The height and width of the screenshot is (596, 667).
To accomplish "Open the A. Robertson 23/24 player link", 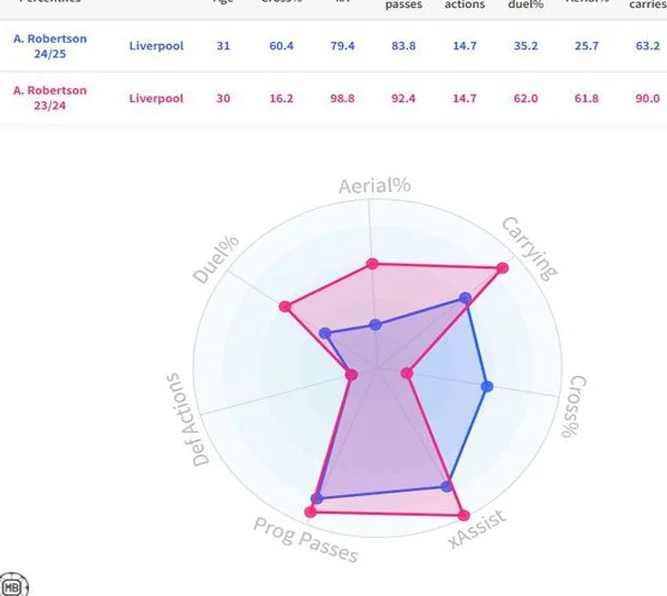I will point(50,98).
